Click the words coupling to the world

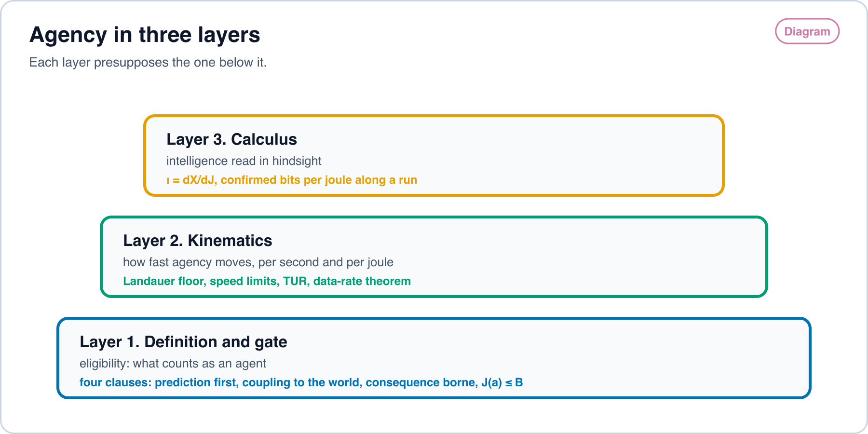(x=302, y=382)
